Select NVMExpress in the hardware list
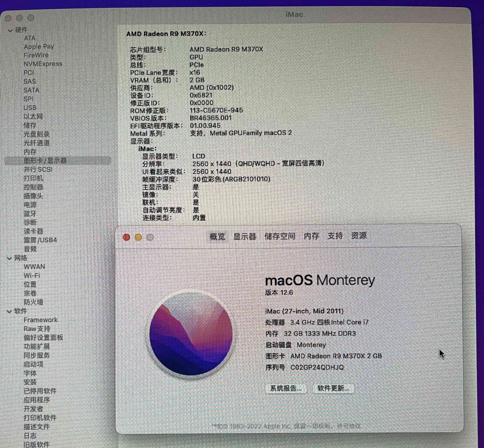This screenshot has height=448, width=484. 43,64
